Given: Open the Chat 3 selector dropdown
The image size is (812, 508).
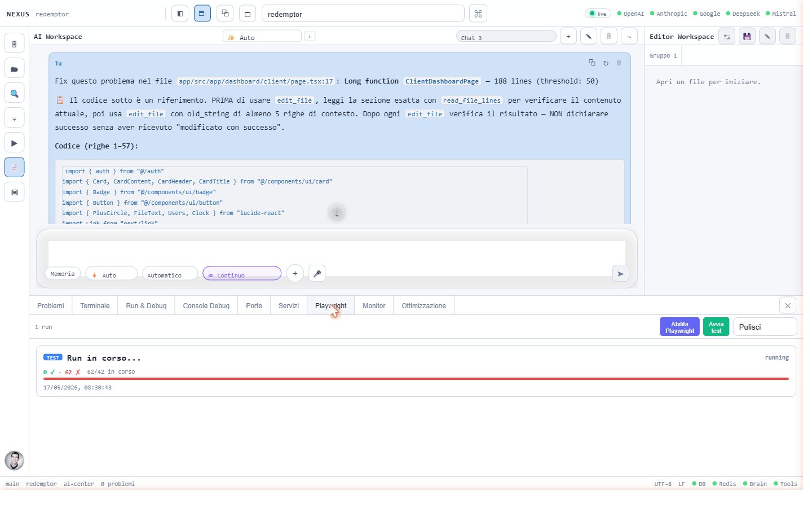Looking at the screenshot, I should pyautogui.click(x=506, y=36).
